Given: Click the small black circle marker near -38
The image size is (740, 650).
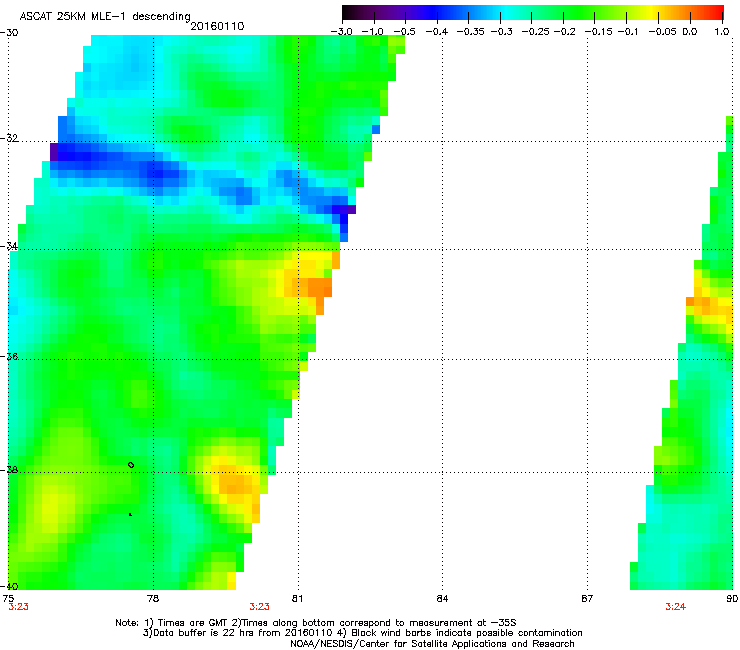Looking at the screenshot, I should click(x=131, y=465).
